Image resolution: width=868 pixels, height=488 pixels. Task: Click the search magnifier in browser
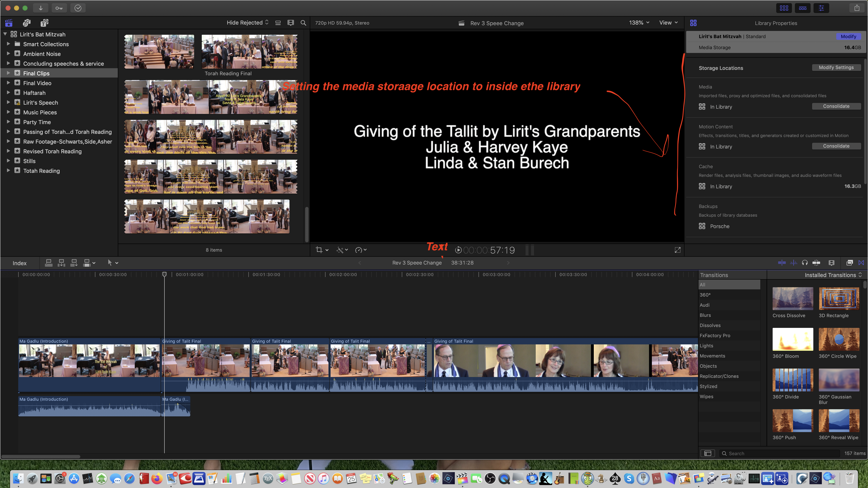point(303,23)
